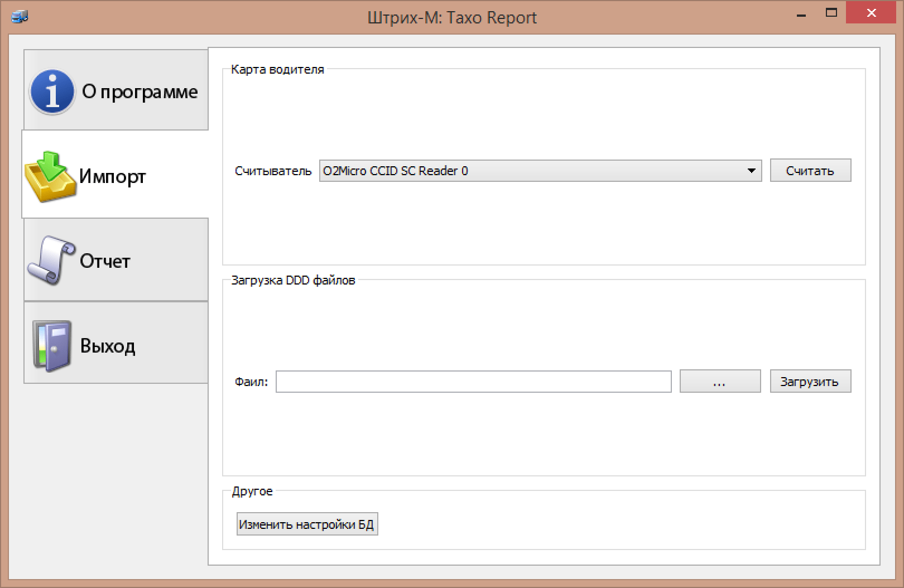Expand the dropdown arrow of the reader list
This screenshot has width=904, height=588.
coord(751,171)
